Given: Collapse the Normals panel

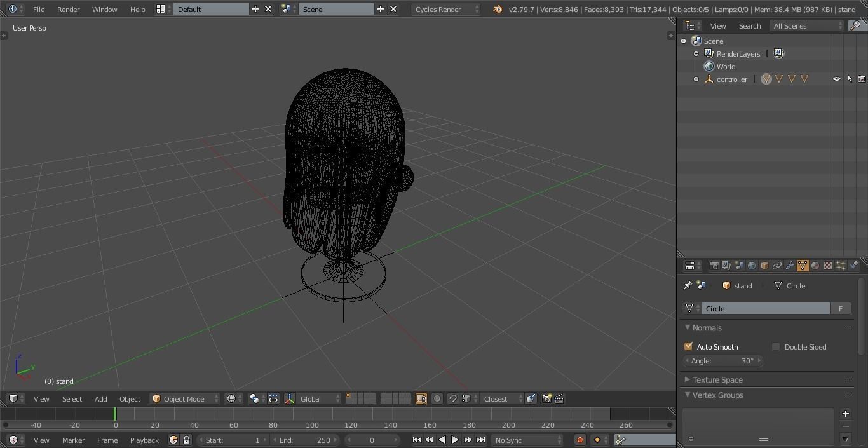Looking at the screenshot, I should coord(688,327).
